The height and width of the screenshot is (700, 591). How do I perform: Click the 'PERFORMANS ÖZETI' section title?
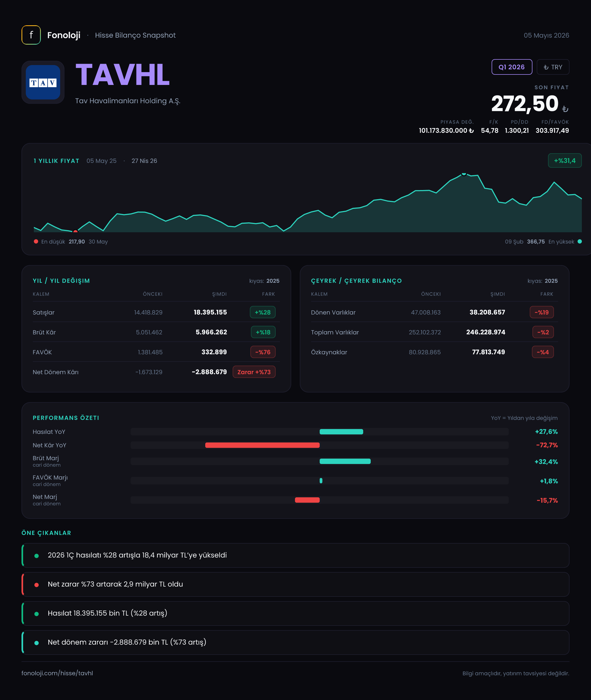pos(66,418)
